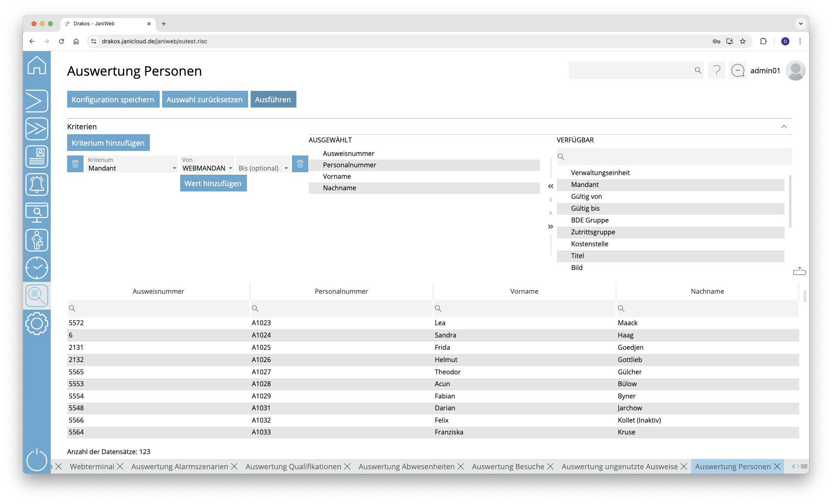Select Zutrittsgruppe in available list

coord(593,232)
